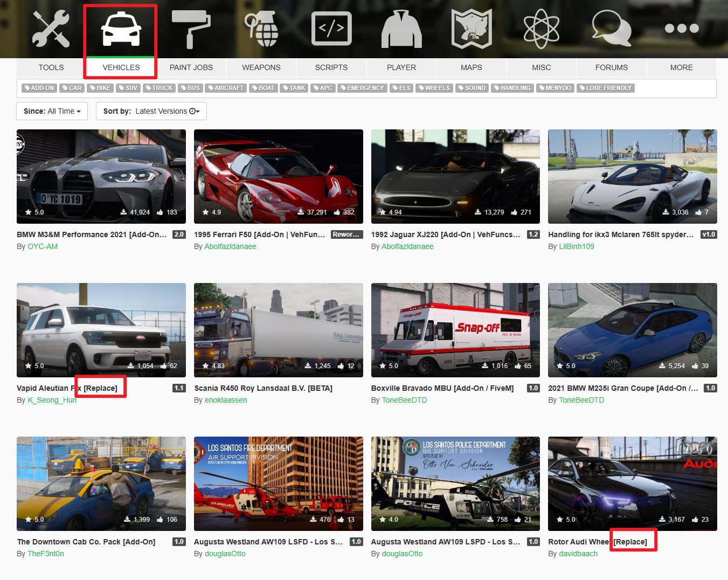Filter by the APC tag
Image resolution: width=728 pixels, height=580 pixels.
[323, 88]
